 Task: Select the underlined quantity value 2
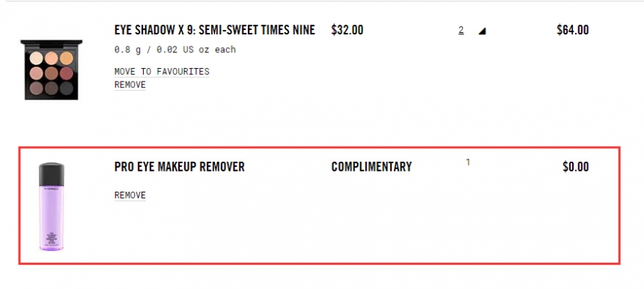point(461,30)
